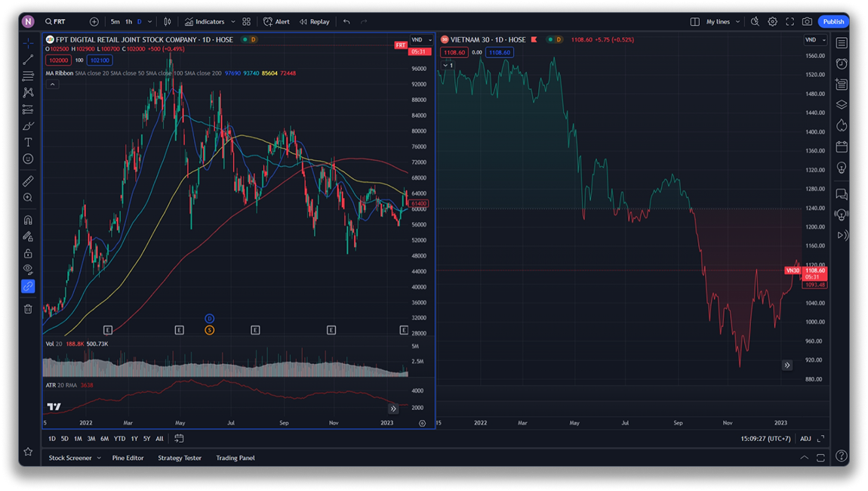
Task: Open the quick search tool
Action: click(755, 22)
